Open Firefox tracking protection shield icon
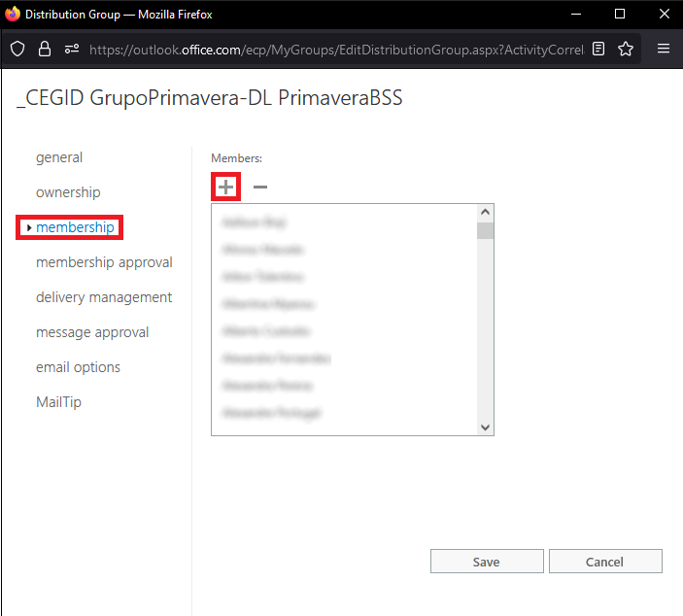Viewport: 683px width, 616px height. coord(17,49)
